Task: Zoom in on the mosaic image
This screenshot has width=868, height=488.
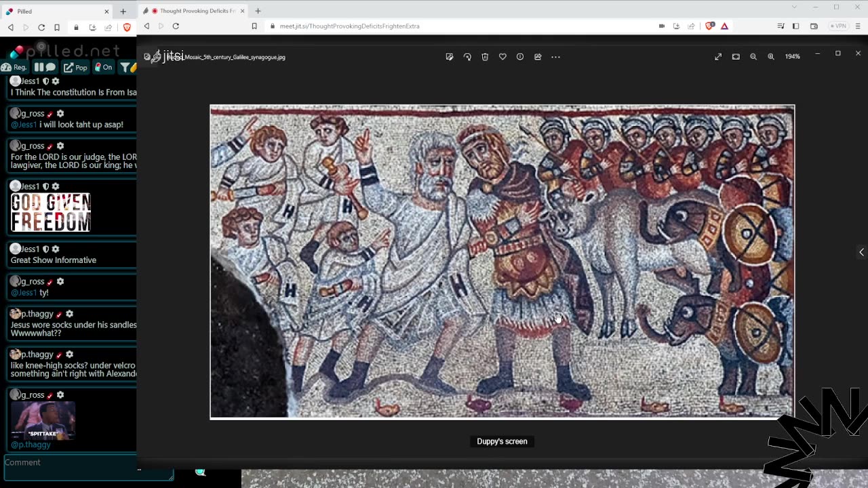Action: click(x=771, y=57)
